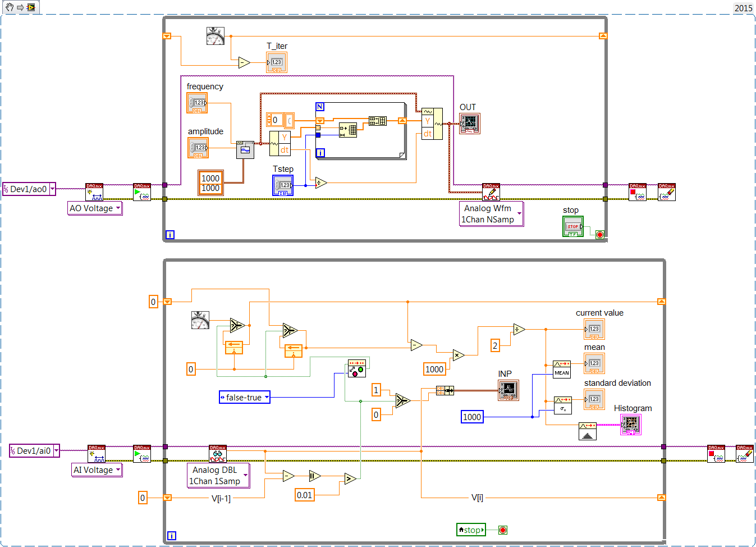Select the DAQmx Clear Task node in the AO chain
This screenshot has width=756, height=547.
point(667,192)
